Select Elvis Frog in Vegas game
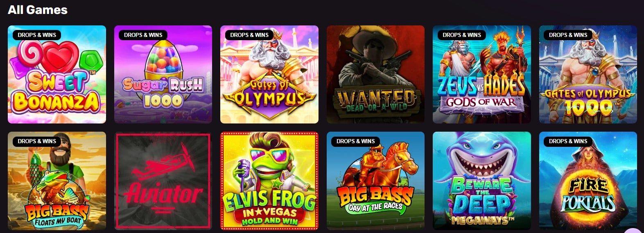Screen dimensions: 644x233 click(x=269, y=181)
